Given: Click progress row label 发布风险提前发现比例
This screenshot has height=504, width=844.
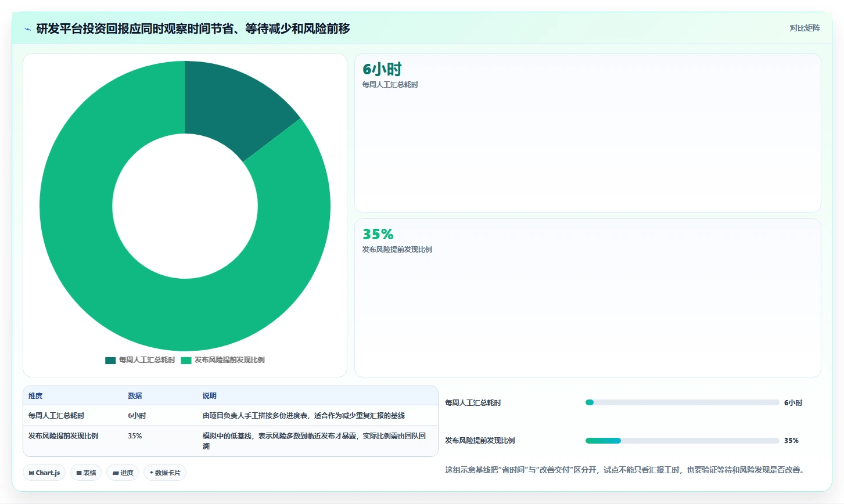Looking at the screenshot, I should 480,441.
